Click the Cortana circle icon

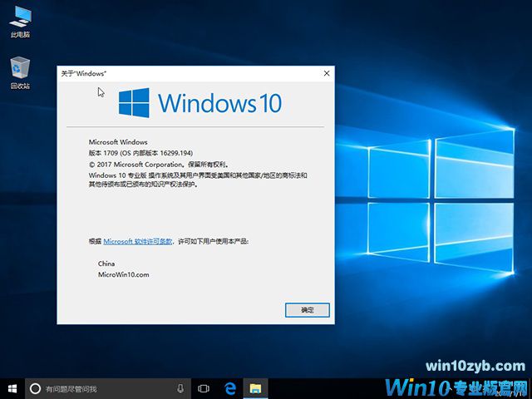[x=35, y=388]
